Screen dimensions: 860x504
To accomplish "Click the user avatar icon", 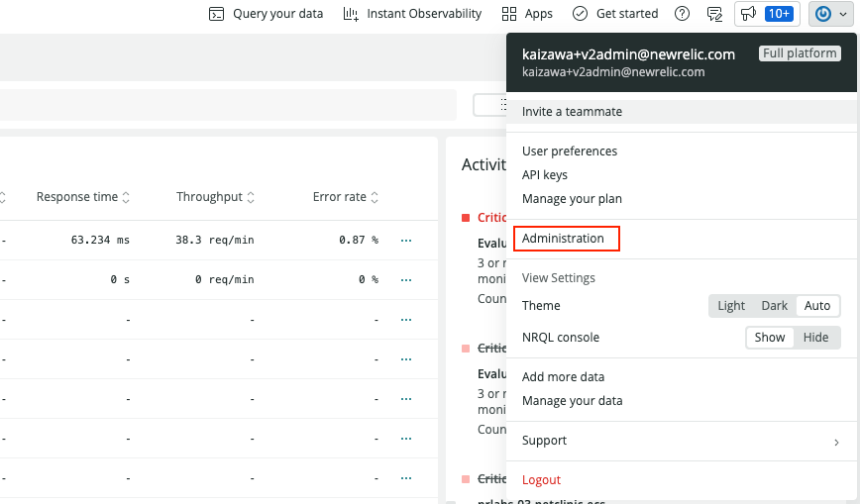I will 823,14.
